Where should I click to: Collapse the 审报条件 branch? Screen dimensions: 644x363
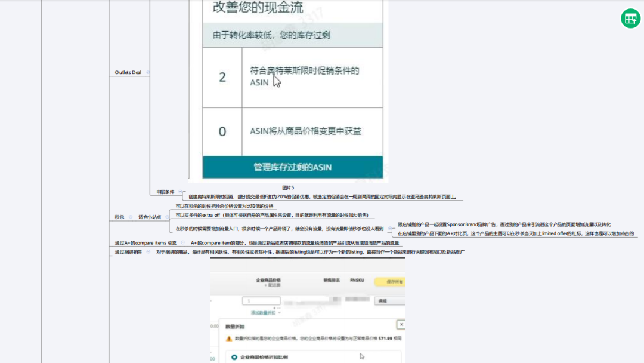181,192
